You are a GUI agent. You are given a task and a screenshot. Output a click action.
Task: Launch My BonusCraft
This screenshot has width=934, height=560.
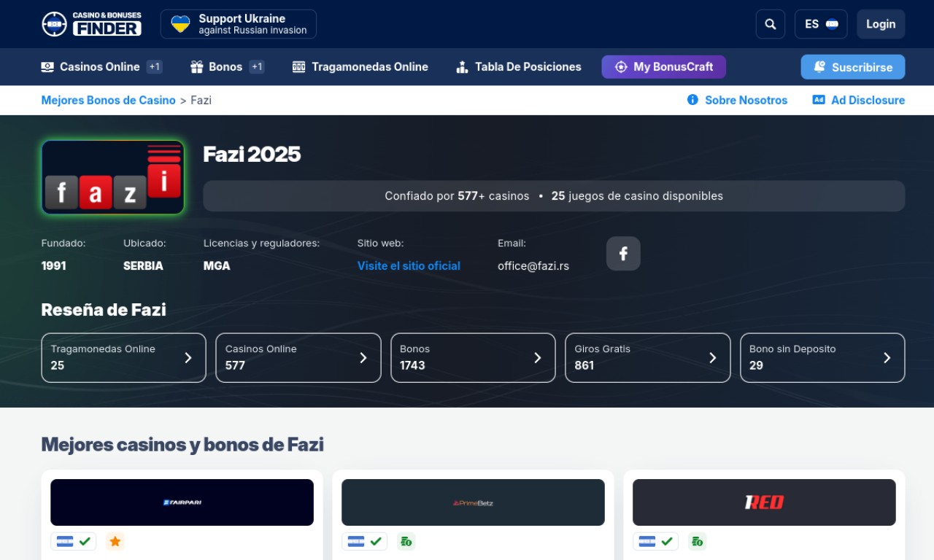click(663, 67)
